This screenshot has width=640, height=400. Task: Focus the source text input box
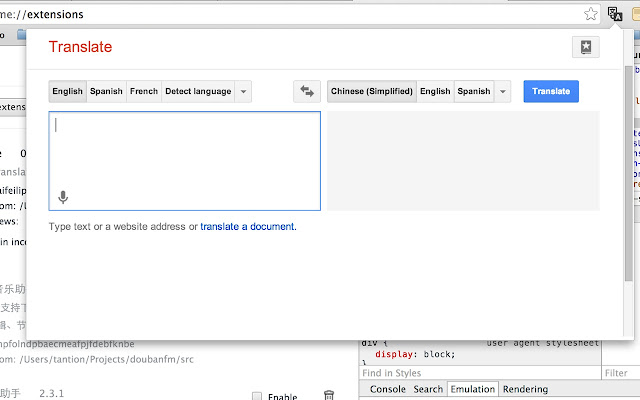184,161
